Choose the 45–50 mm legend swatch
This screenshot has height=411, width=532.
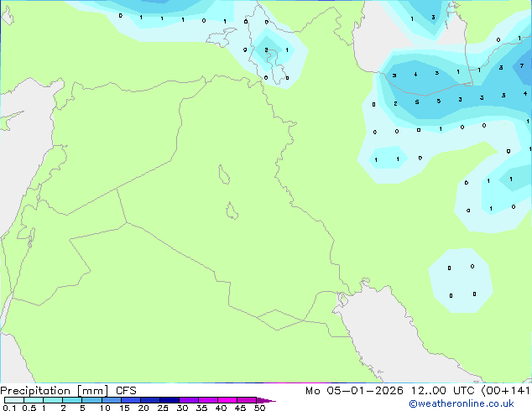tap(247, 400)
